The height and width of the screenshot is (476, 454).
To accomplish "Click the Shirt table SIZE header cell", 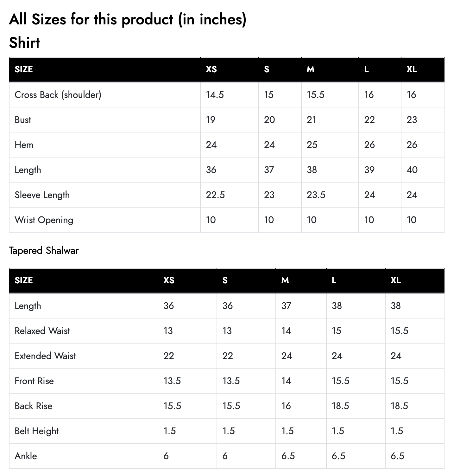I will click(24, 69).
